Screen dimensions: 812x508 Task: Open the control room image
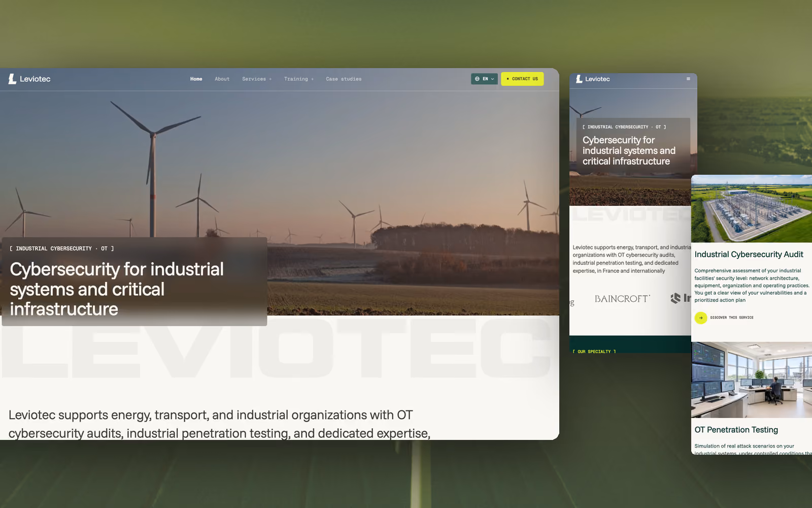coord(752,380)
